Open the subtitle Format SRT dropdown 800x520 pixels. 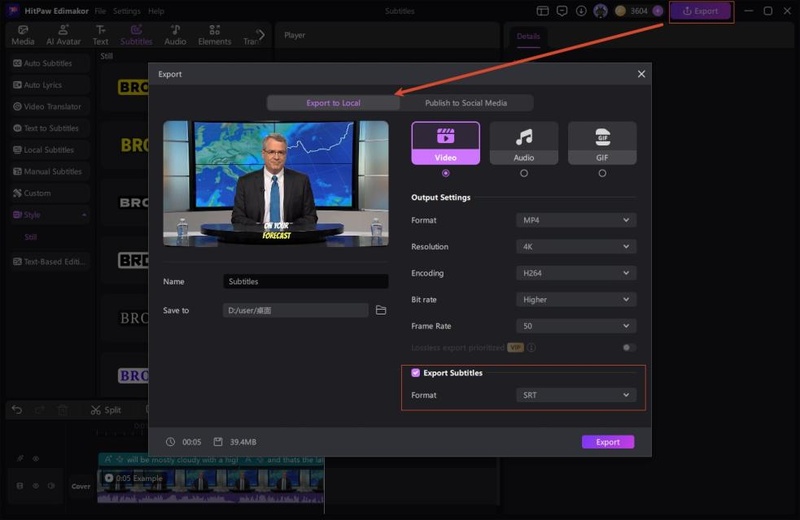click(x=576, y=395)
